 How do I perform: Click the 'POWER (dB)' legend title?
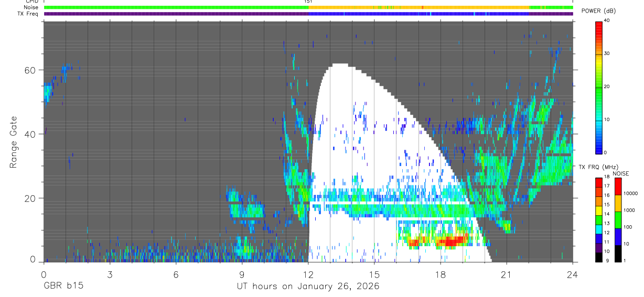pyautogui.click(x=598, y=11)
